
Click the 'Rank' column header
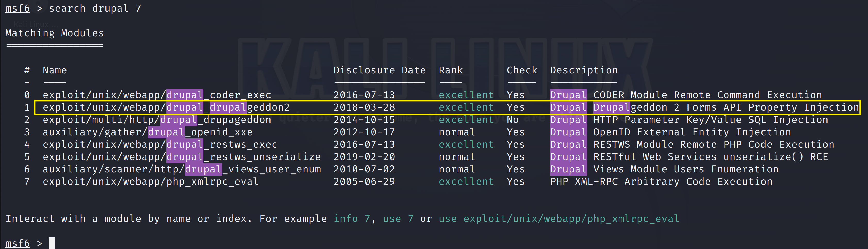pos(451,70)
